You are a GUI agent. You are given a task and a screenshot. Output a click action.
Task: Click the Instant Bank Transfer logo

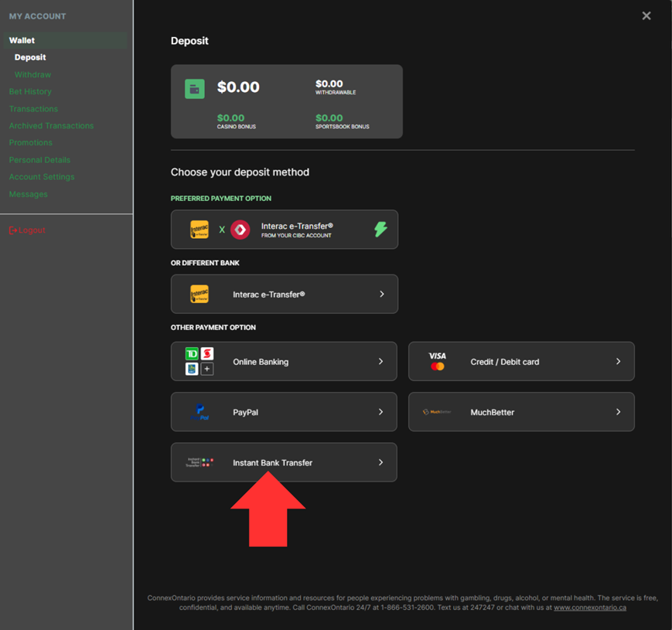(200, 462)
